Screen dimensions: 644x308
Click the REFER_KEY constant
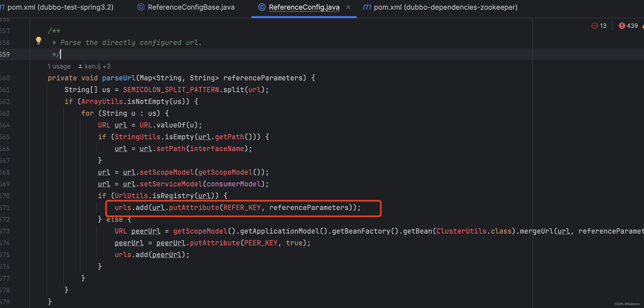pyautogui.click(x=242, y=208)
